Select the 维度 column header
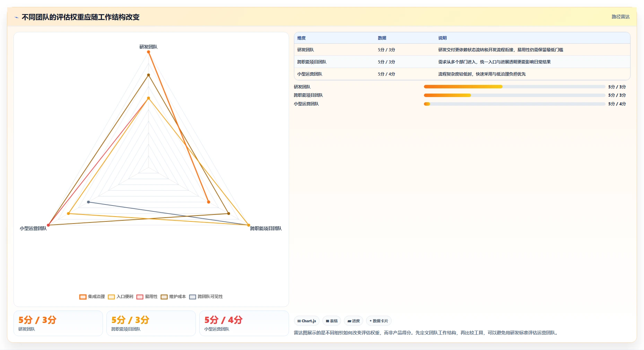Viewport: 644px width, 350px height. (302, 38)
